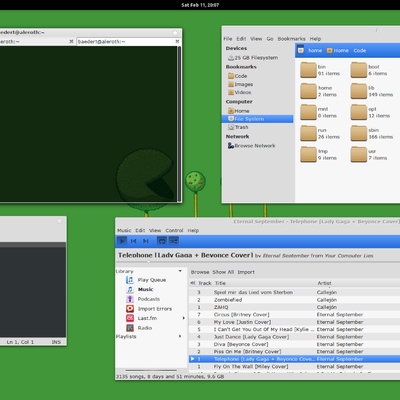Click the Import button in Rhythmbox
This screenshot has height=400, width=400.
click(x=246, y=272)
